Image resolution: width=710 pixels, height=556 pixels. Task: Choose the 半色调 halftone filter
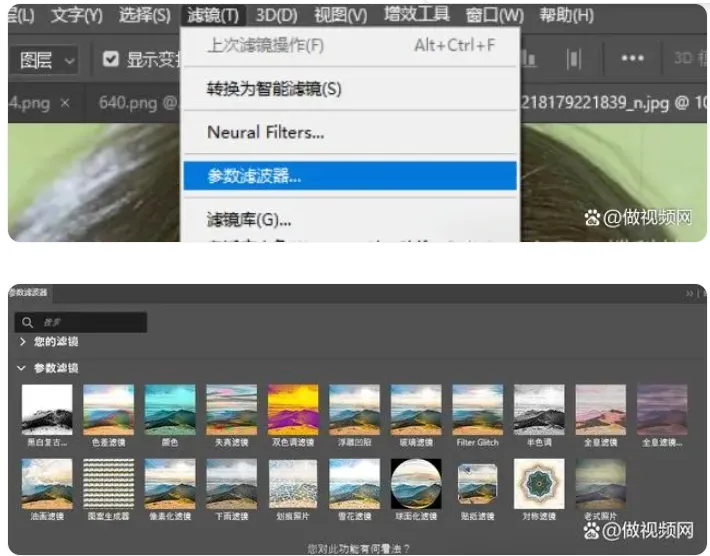pyautogui.click(x=539, y=409)
